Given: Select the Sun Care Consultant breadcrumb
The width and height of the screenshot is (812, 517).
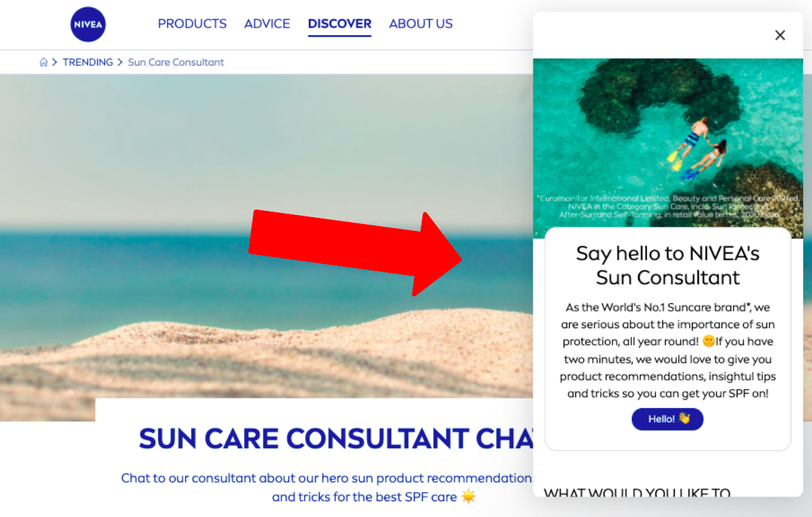Looking at the screenshot, I should 176,62.
